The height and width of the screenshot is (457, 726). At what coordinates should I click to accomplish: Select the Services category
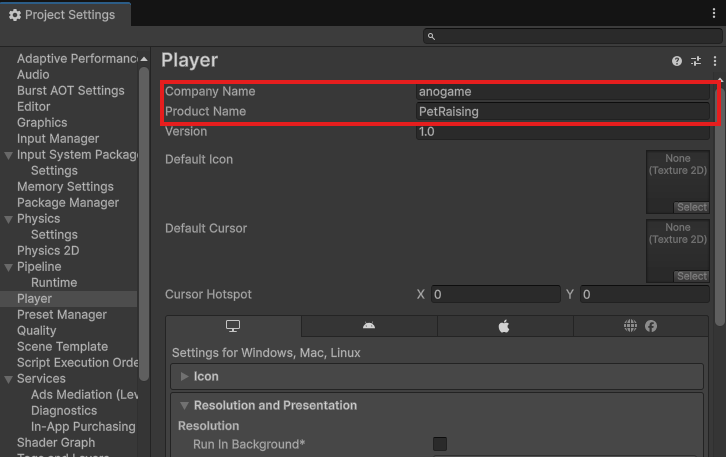tap(41, 379)
